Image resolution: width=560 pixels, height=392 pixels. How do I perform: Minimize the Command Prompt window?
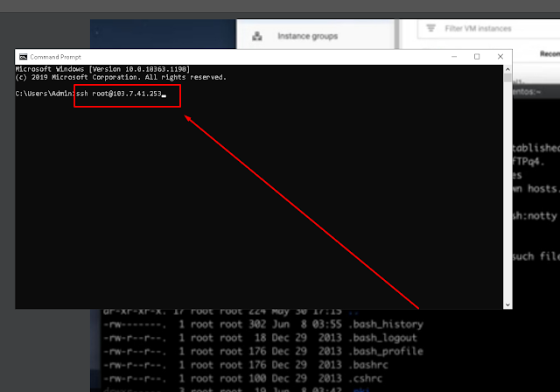(x=454, y=57)
